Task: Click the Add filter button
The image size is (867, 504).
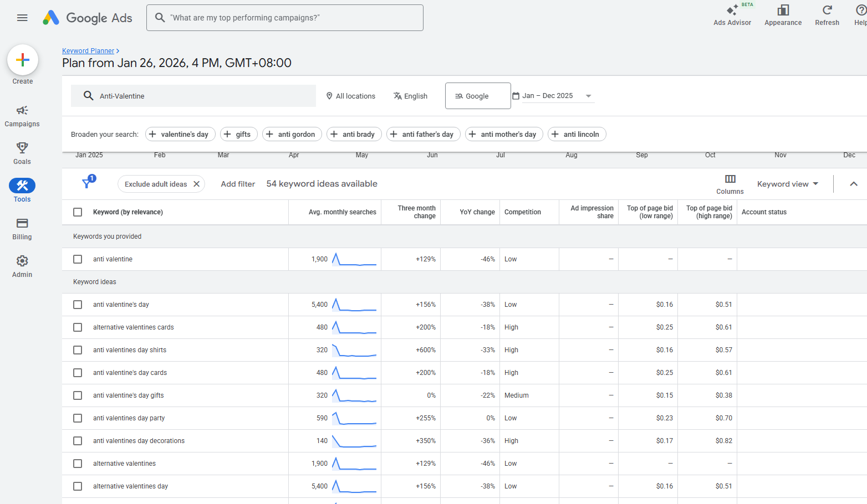Action: [238, 184]
